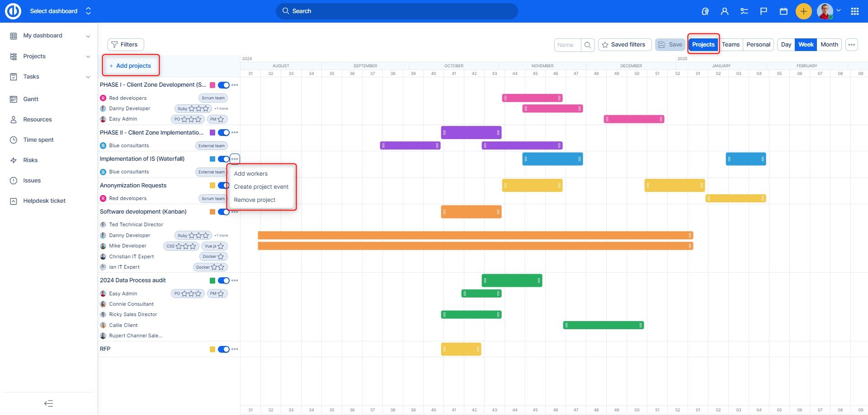Open the user profile icon in header

tap(725, 11)
